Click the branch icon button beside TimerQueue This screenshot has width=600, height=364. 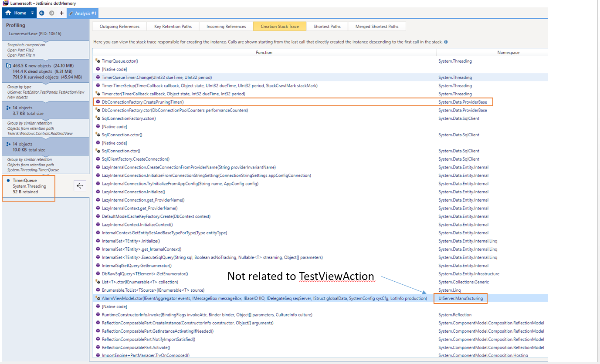(80, 186)
